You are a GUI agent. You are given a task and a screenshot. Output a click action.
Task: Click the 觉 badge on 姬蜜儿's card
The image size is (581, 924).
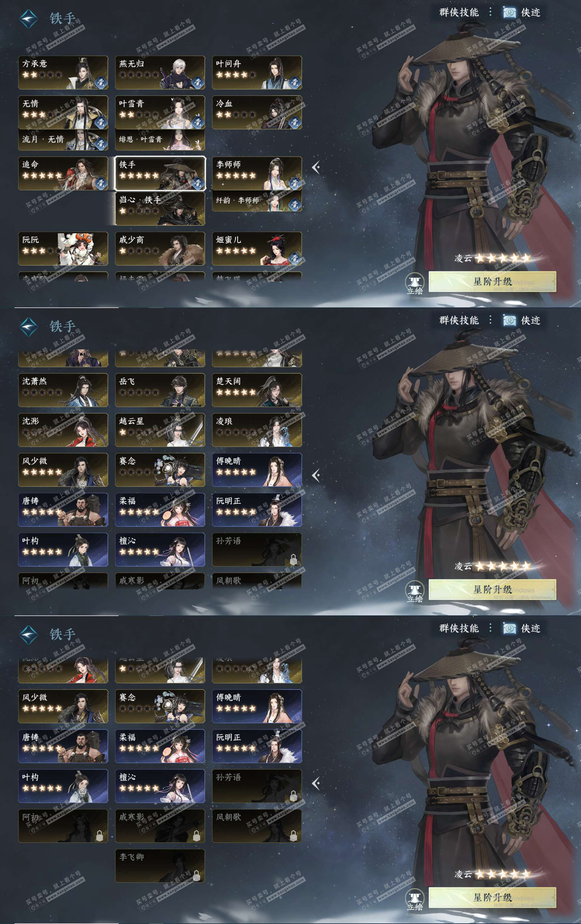point(295,258)
